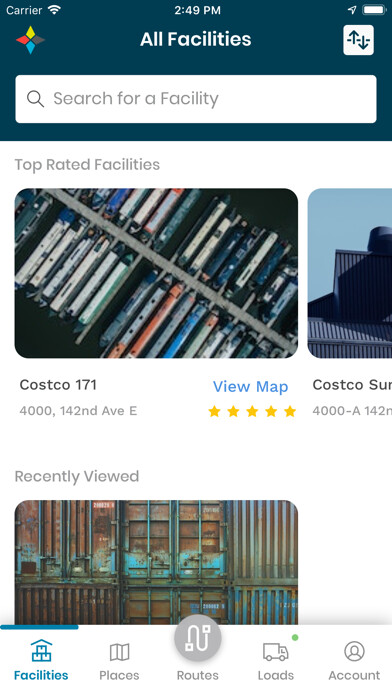Click the Wi-Fi status icon
The image size is (392, 696).
pyautogui.click(x=55, y=10)
